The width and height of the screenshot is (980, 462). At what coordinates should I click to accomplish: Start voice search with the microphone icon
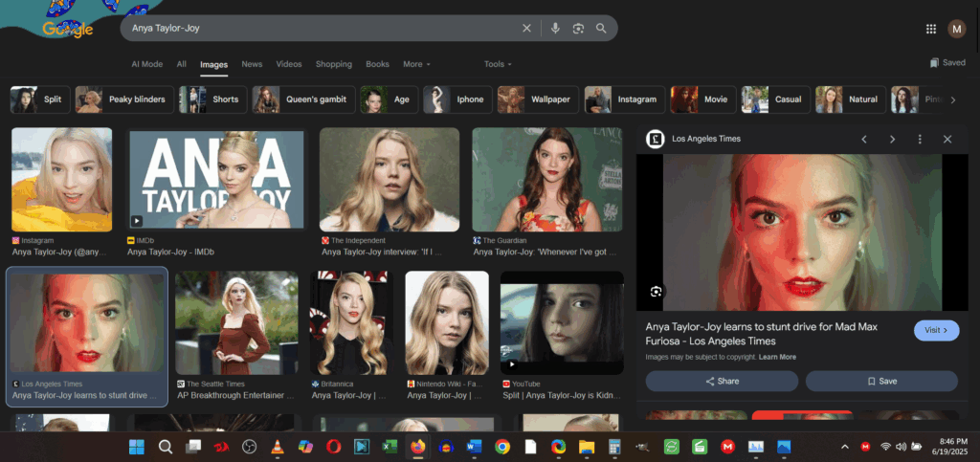[x=554, y=28]
